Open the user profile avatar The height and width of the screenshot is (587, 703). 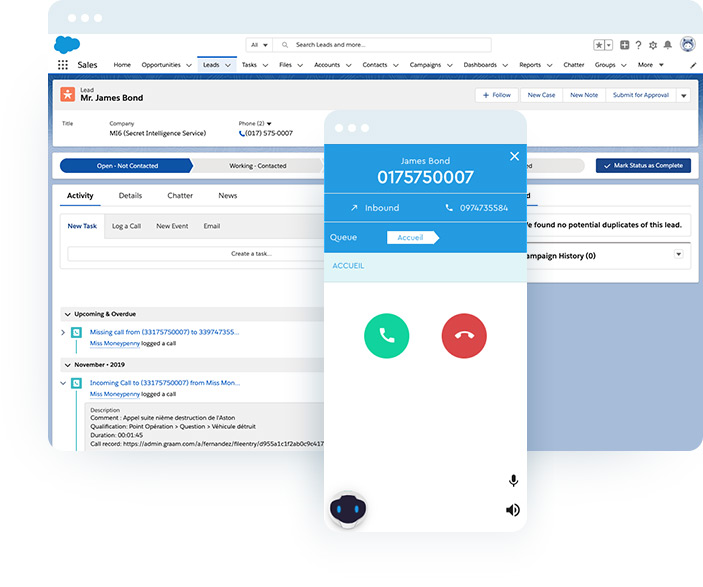pos(688,44)
